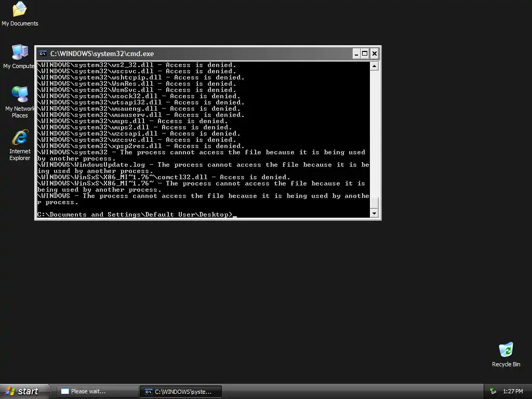532x399 pixels.
Task: Select the Recycle Bin icon
Action: [x=506, y=354]
